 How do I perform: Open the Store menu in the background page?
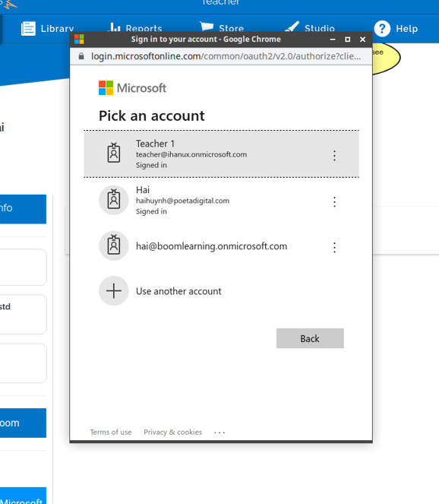222,28
